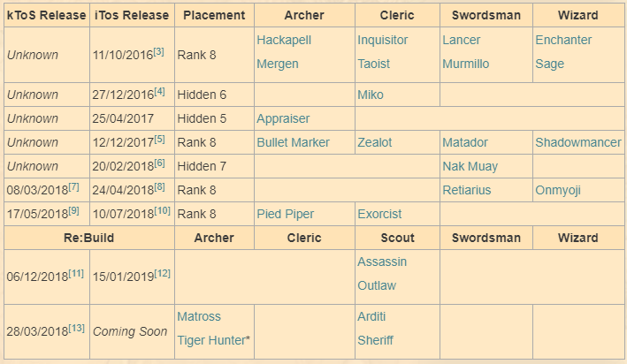627x364 pixels.
Task: Select the Taoist class link
Action: tap(376, 64)
